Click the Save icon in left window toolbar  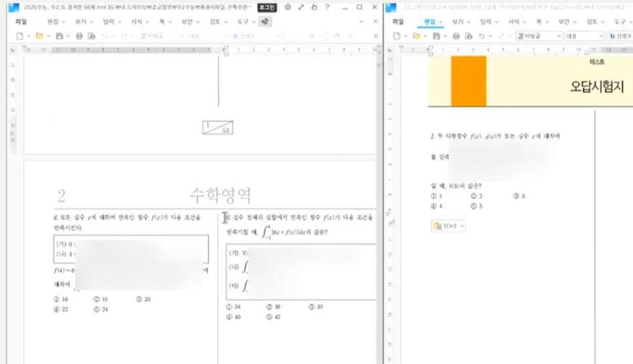(x=60, y=36)
